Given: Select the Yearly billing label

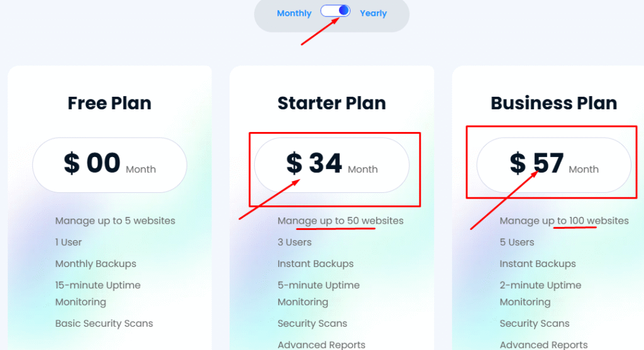Looking at the screenshot, I should click(x=374, y=13).
